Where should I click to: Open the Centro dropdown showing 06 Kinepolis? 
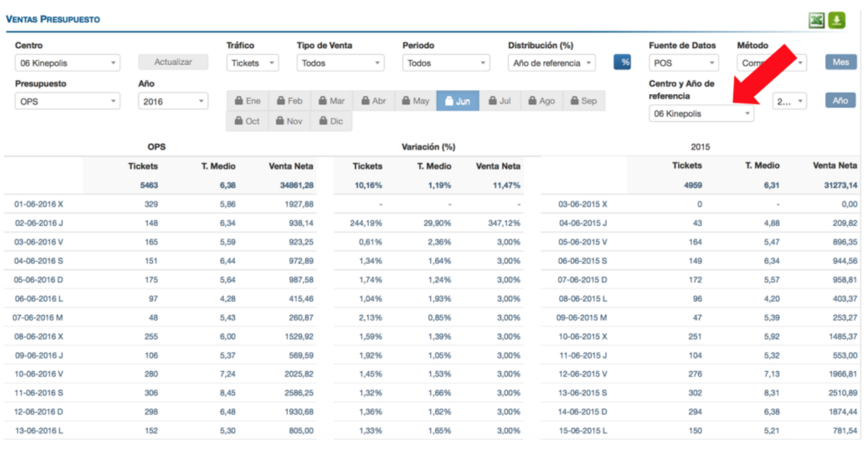coord(67,63)
